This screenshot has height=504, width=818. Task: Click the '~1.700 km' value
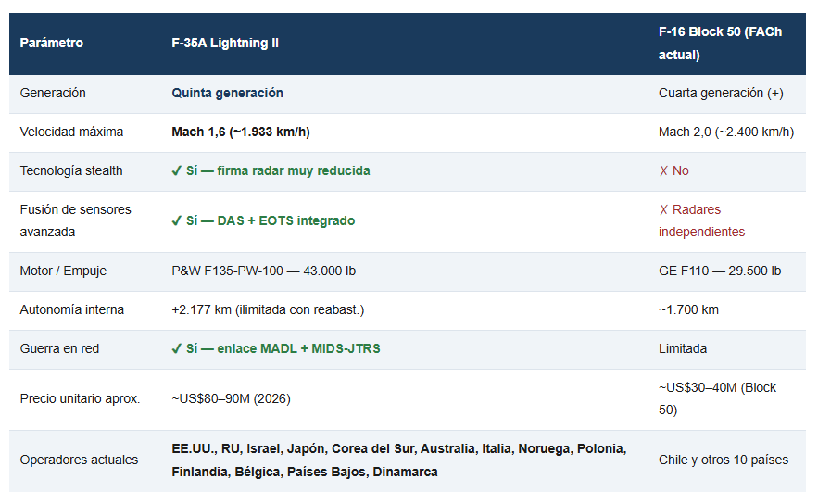688,310
